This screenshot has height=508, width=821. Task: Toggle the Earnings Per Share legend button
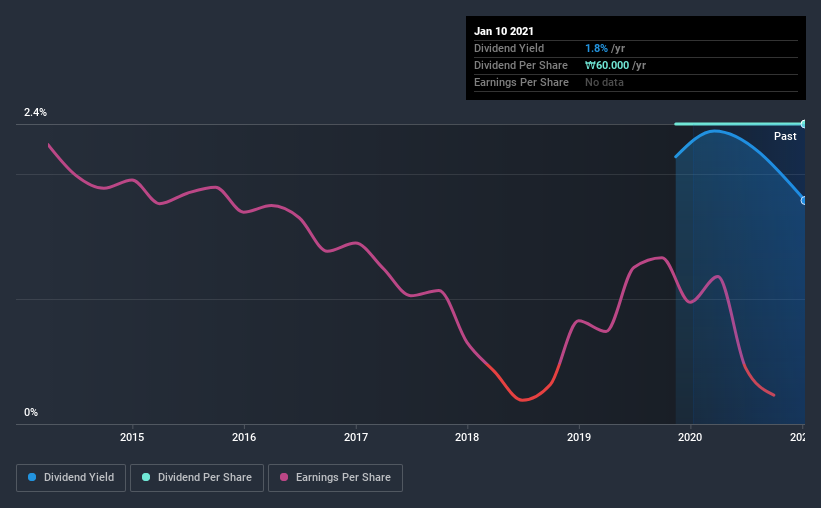coord(335,478)
